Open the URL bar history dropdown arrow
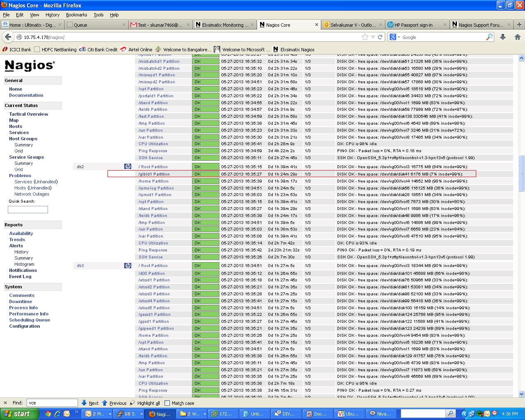Image resolution: width=525 pixels, height=420 pixels. (372, 37)
